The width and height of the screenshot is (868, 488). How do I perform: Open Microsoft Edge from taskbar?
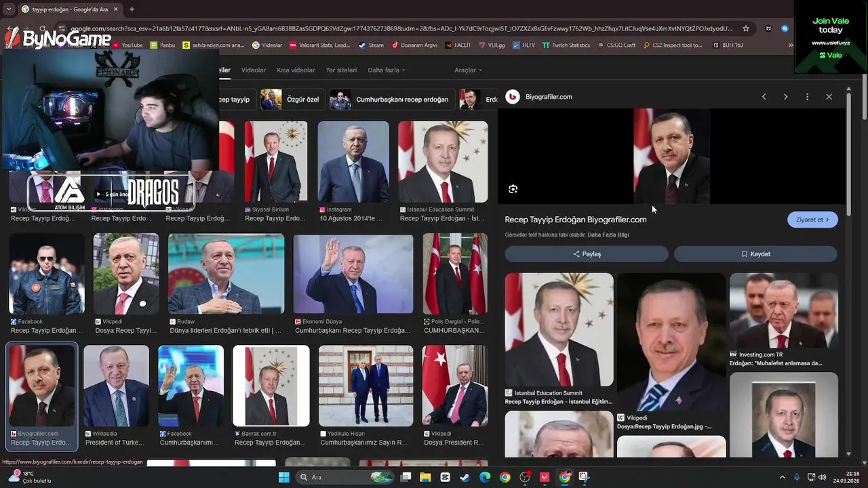tap(485, 477)
